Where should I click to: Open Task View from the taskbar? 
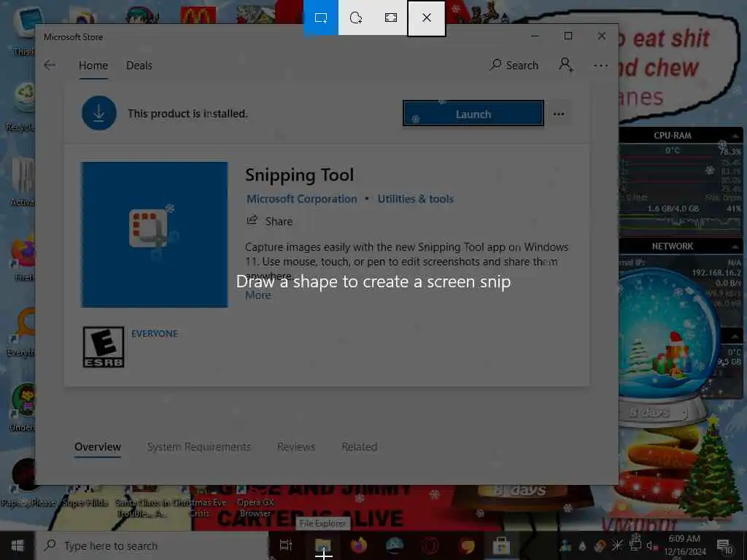tap(286, 545)
